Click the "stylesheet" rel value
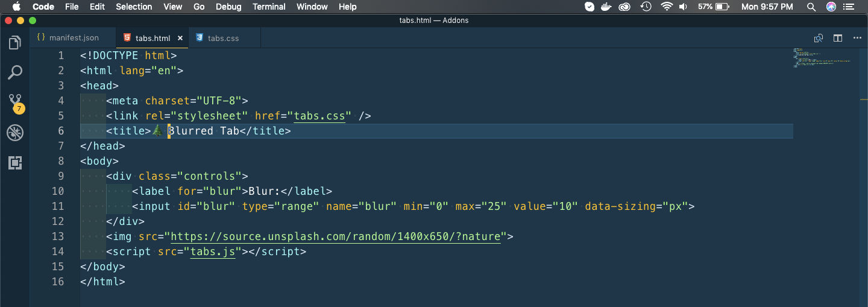The height and width of the screenshot is (307, 868). (210, 116)
